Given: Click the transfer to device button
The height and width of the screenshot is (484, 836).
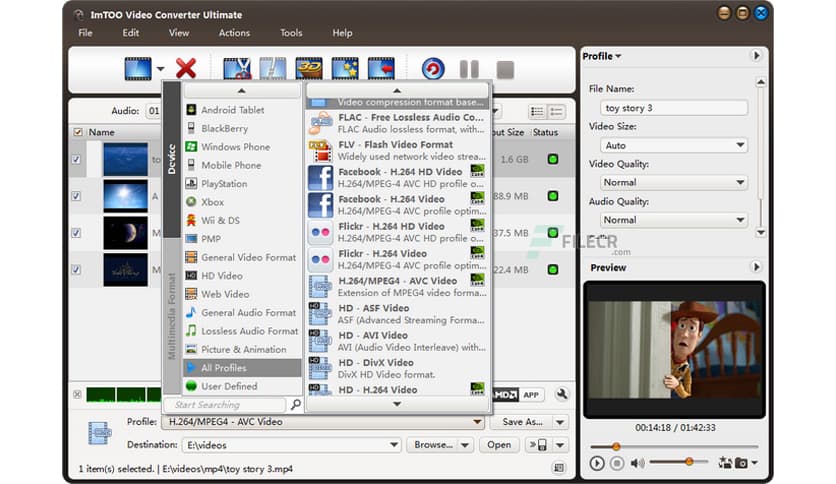Looking at the screenshot, I should pos(538,445).
